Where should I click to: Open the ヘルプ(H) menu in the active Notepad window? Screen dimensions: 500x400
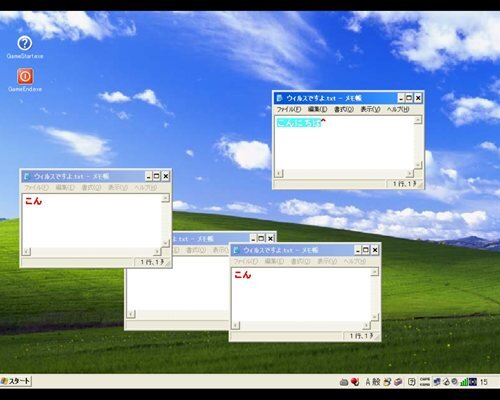[398, 109]
